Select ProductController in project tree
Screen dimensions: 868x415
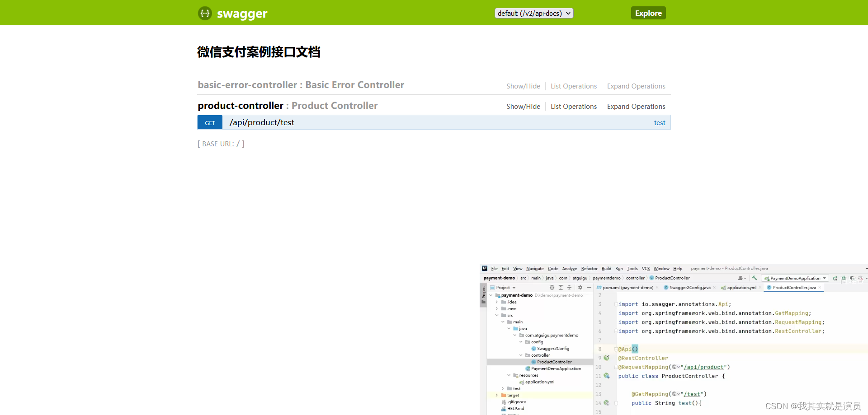coord(552,362)
